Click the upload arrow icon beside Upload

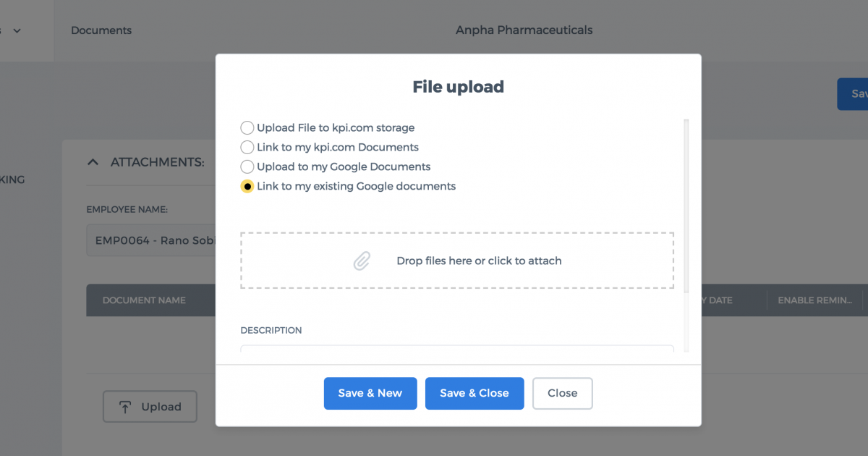point(125,408)
